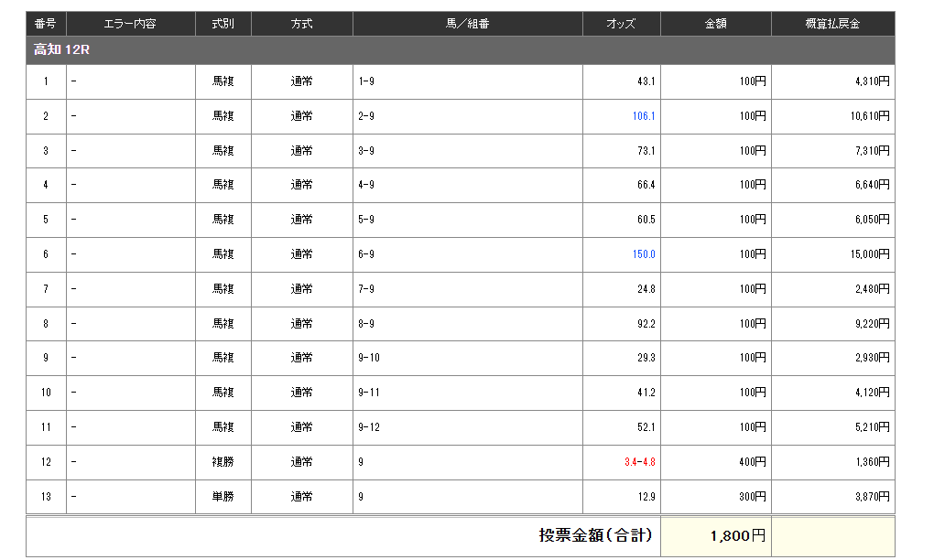The height and width of the screenshot is (560, 934).
Task: Select the 6,050円 payout cell
Action: pos(832,220)
